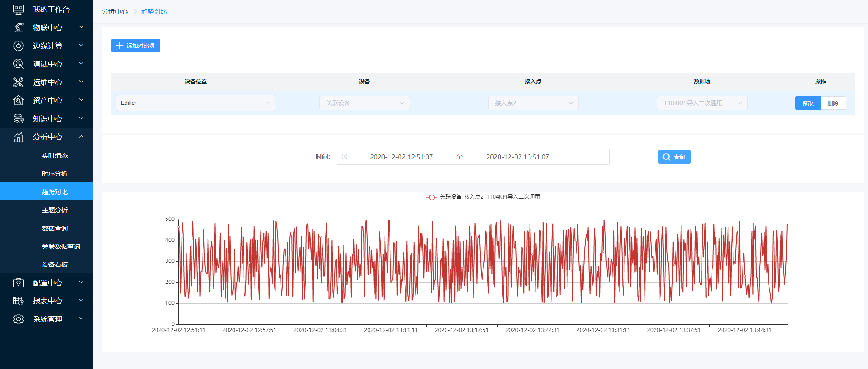Open the 接入点2 access point dropdown
Image resolution: width=868 pixels, height=369 pixels.
533,103
